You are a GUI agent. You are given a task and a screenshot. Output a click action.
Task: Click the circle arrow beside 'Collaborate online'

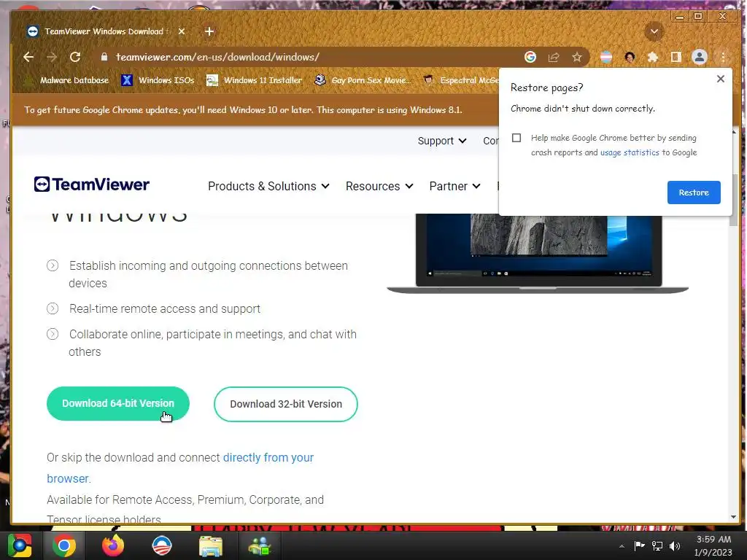click(53, 334)
